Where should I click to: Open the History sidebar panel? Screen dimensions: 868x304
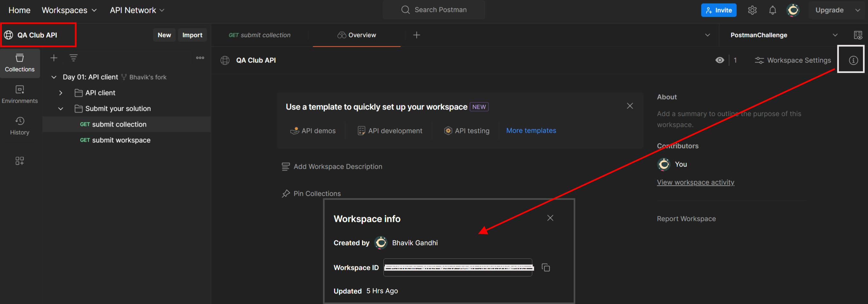click(20, 126)
